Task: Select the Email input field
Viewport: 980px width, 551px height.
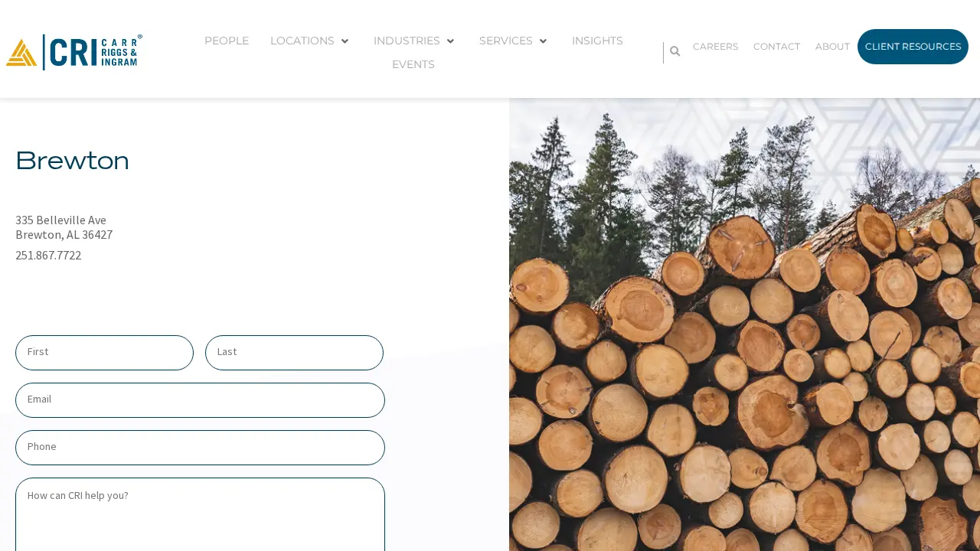Action: (x=200, y=400)
